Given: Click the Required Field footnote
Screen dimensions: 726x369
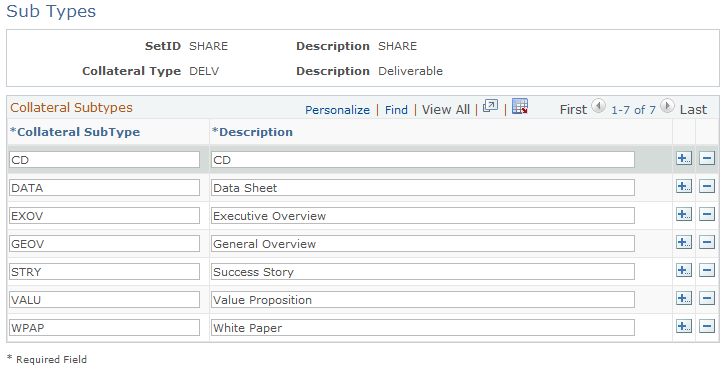Looking at the screenshot, I should tap(47, 359).
